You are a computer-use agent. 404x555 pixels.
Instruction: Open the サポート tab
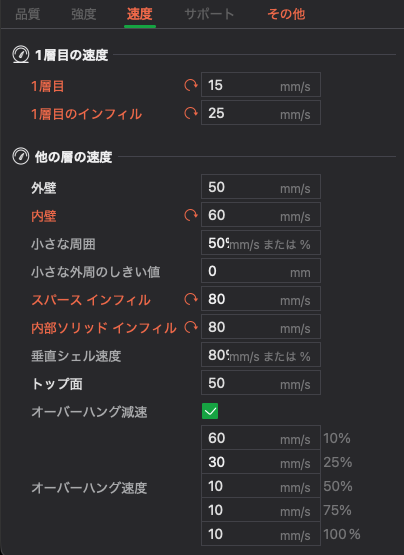pyautogui.click(x=209, y=14)
